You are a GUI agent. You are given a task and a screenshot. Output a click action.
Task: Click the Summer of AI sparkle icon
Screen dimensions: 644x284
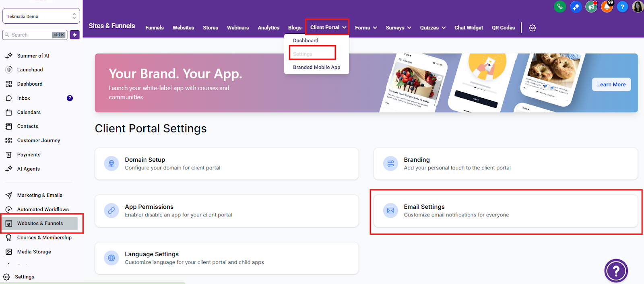pos(9,56)
